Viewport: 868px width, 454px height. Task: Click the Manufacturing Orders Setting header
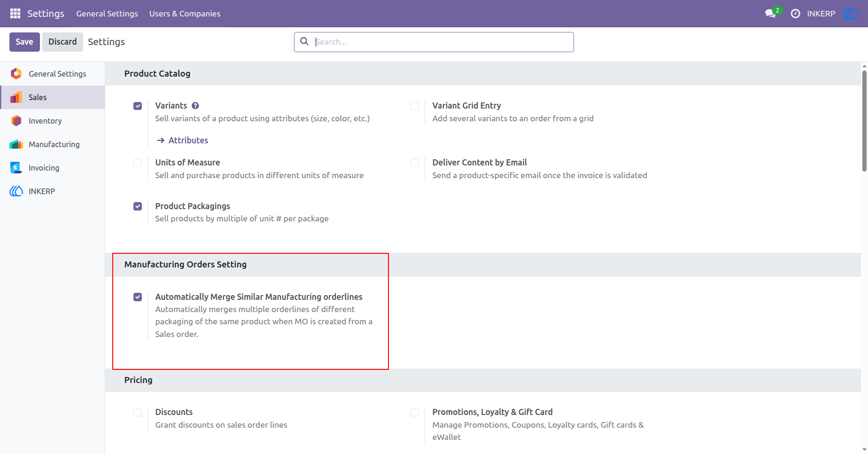185,265
